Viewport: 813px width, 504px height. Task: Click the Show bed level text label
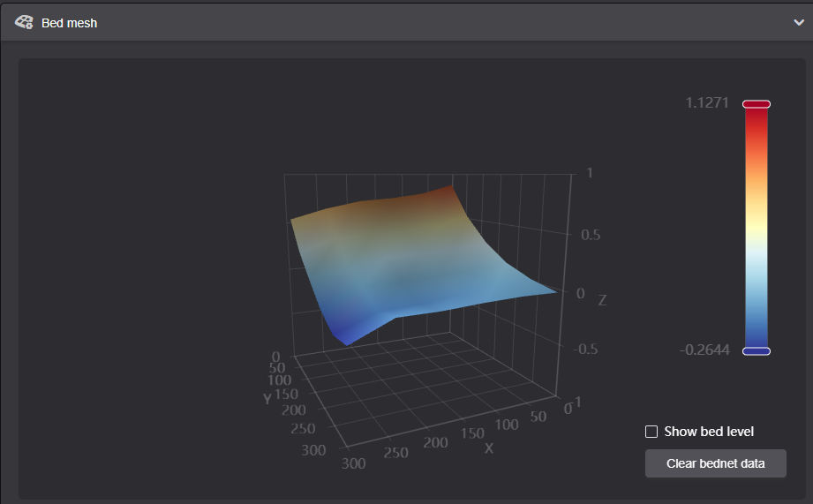(709, 432)
